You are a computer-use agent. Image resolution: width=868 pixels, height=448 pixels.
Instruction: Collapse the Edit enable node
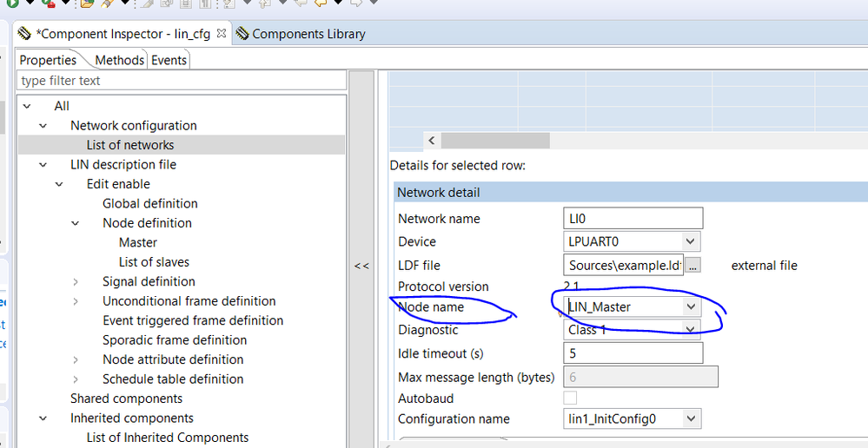tap(59, 184)
